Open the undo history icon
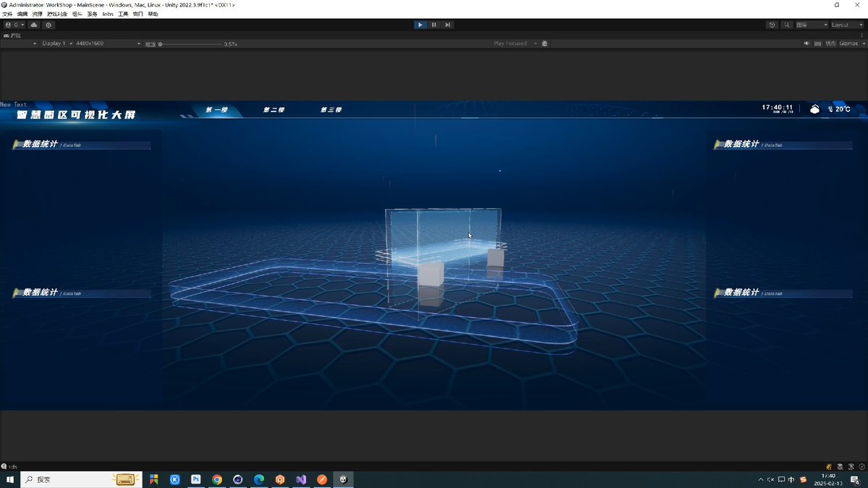 [x=772, y=25]
